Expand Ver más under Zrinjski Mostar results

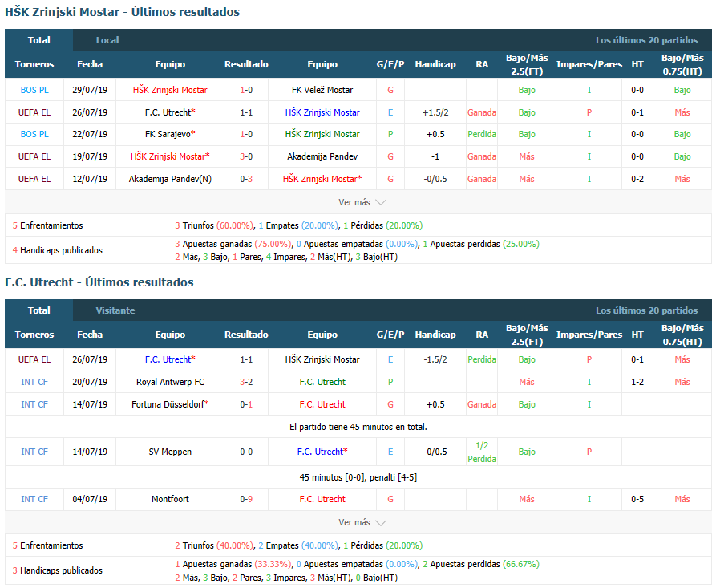pos(362,202)
